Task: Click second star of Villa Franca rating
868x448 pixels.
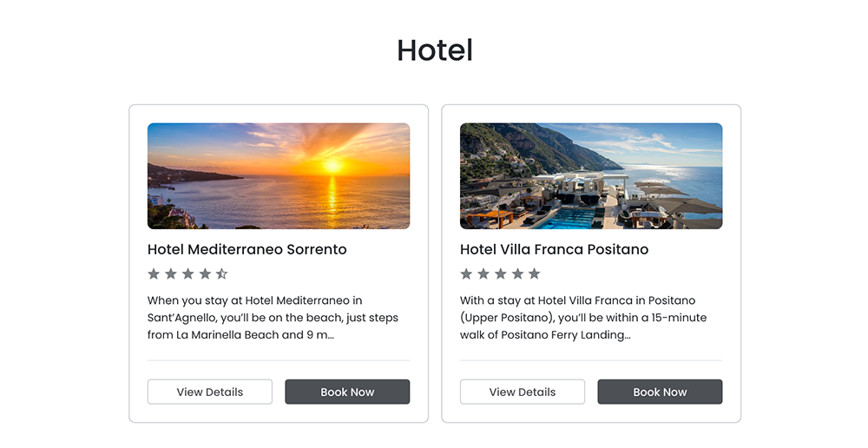Action: click(x=483, y=273)
